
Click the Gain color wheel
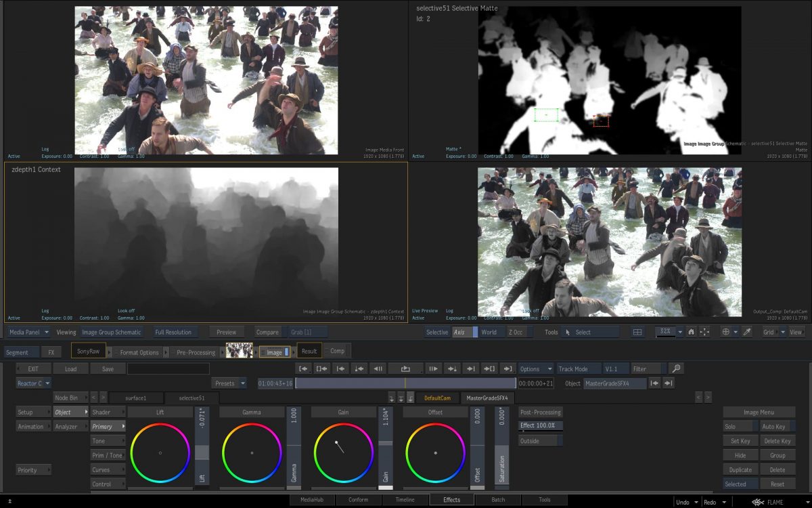coord(343,452)
